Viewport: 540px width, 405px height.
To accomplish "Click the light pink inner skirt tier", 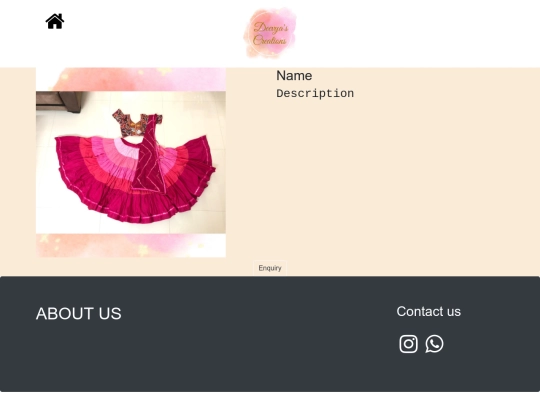I will click(x=125, y=145).
